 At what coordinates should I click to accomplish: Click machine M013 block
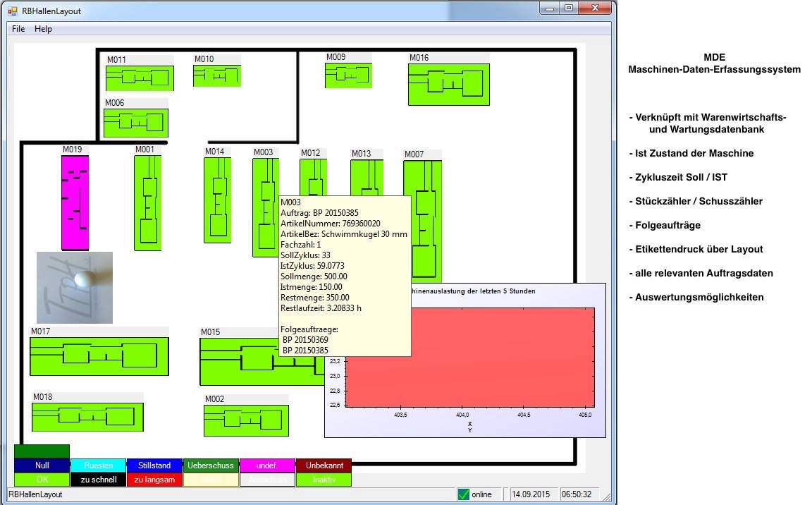(x=367, y=177)
